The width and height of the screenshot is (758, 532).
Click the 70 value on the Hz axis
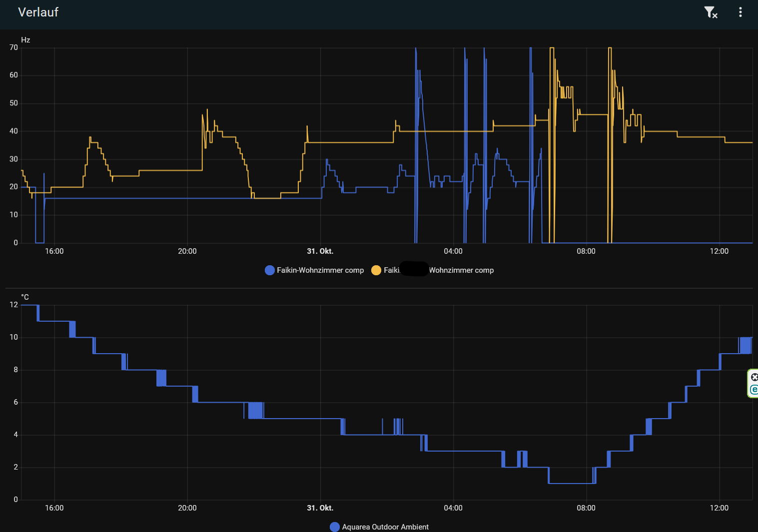(x=13, y=47)
